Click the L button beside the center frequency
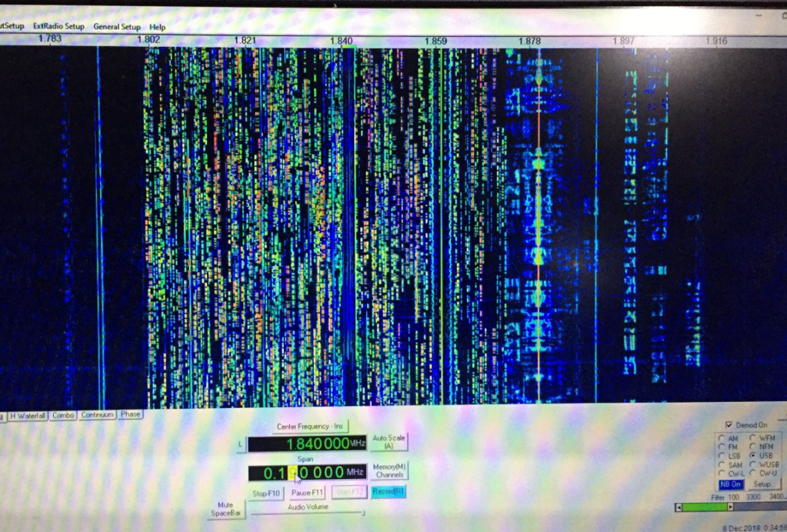The height and width of the screenshot is (532, 787). 242,444
